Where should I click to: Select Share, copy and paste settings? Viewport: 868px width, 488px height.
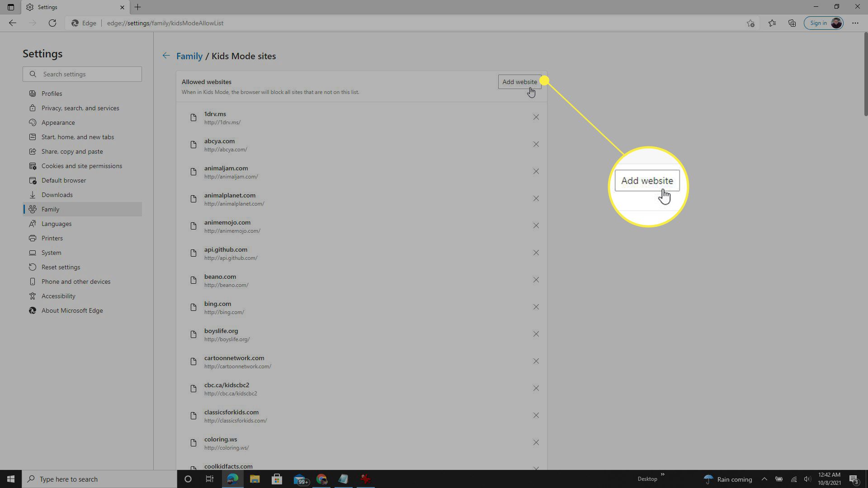coord(82,151)
